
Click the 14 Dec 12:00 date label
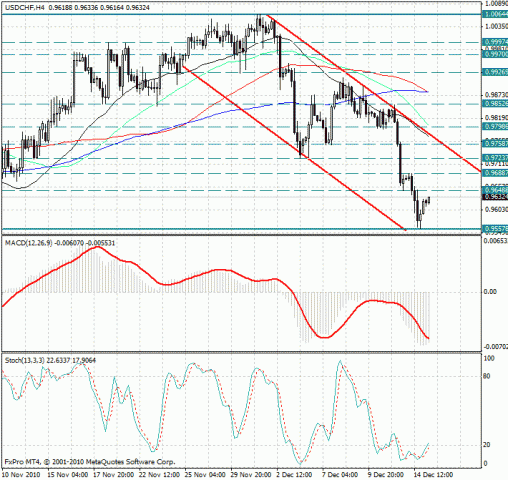(433, 475)
